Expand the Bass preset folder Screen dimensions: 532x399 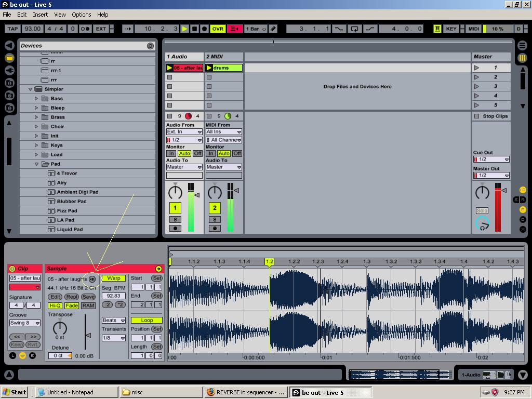point(36,98)
